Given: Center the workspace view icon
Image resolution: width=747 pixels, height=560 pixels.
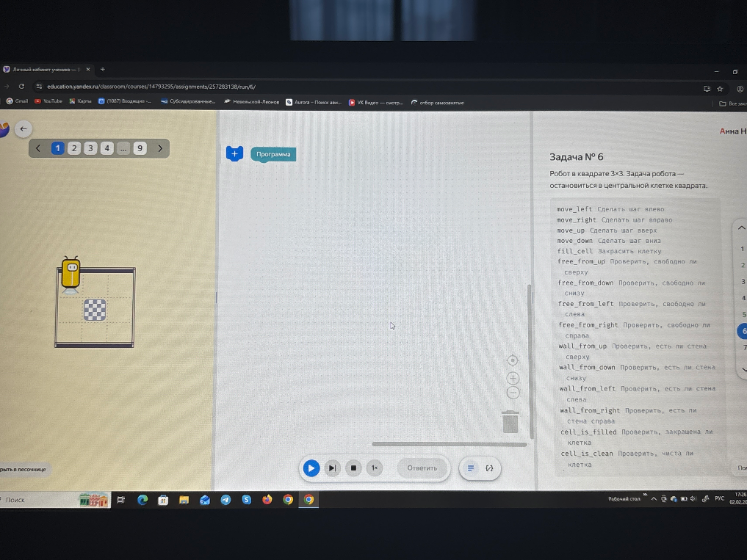Looking at the screenshot, I should pyautogui.click(x=513, y=360).
